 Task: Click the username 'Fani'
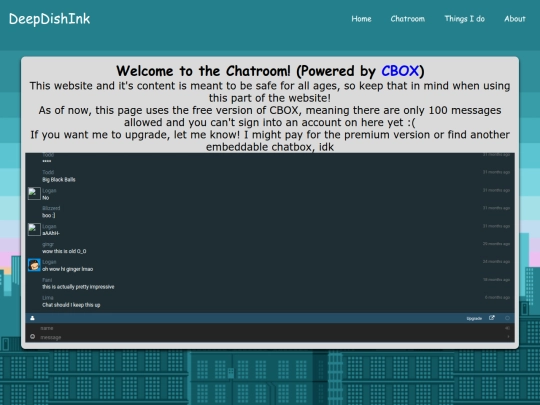[x=47, y=280]
